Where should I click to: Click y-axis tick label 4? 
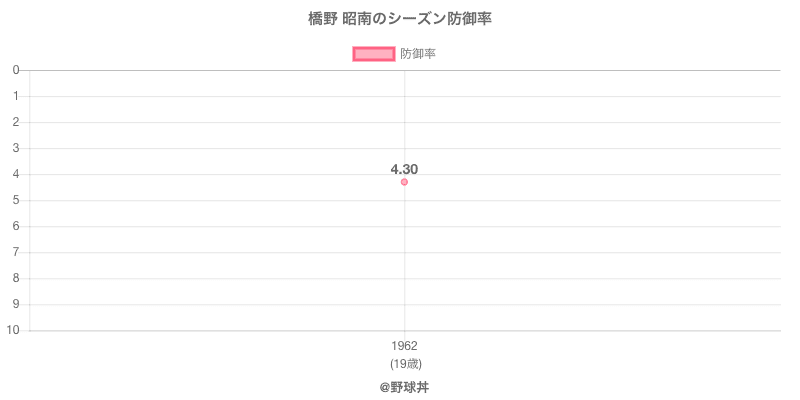pyautogui.click(x=17, y=174)
